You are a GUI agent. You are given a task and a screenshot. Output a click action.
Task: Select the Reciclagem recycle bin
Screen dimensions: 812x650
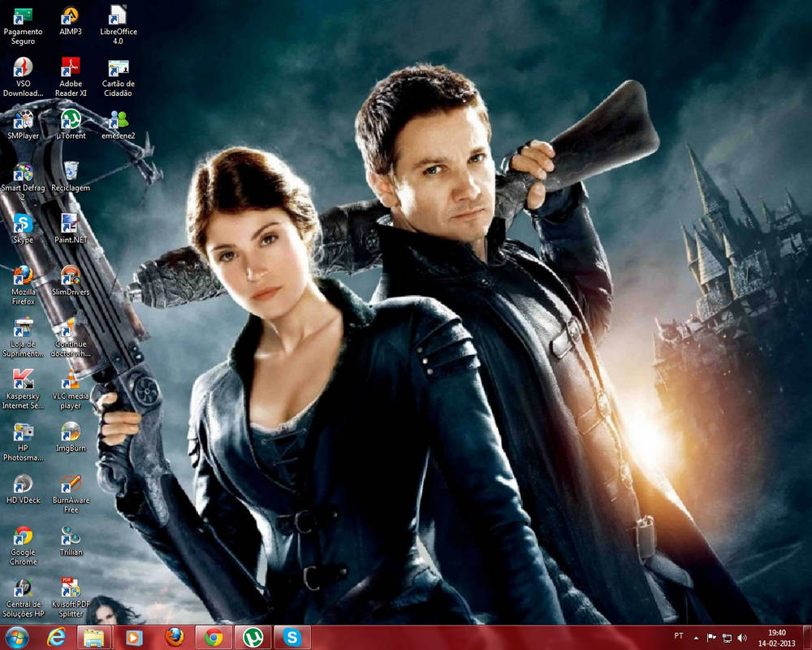[x=71, y=177]
